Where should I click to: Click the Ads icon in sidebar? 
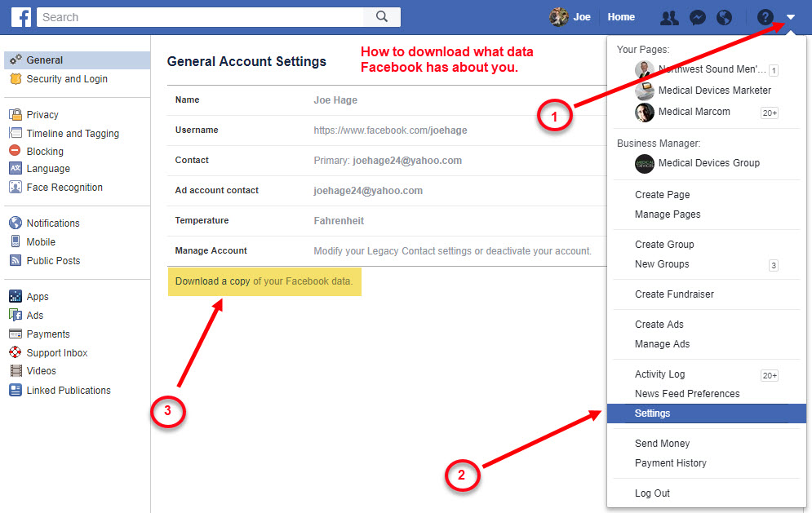pyautogui.click(x=16, y=315)
